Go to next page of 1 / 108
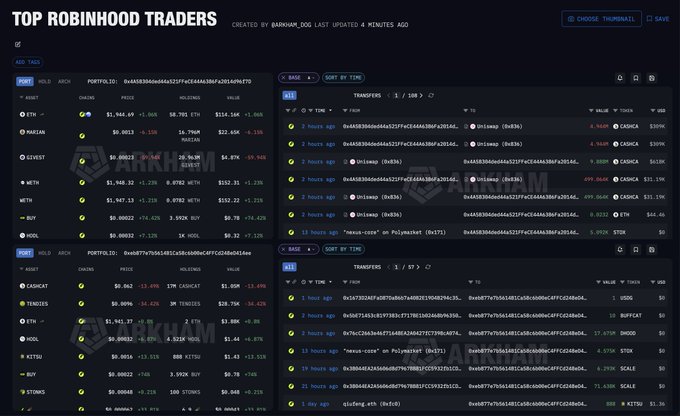680x416 pixels. point(421,95)
